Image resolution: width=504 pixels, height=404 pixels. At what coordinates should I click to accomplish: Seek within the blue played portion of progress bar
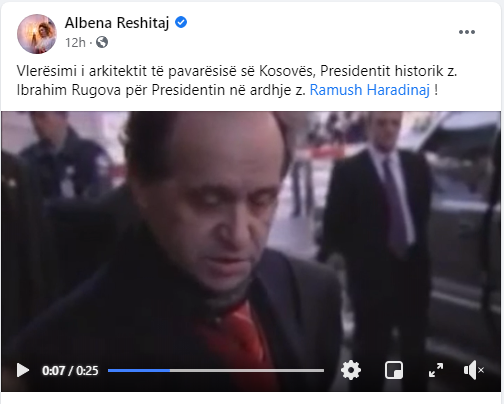coord(139,370)
